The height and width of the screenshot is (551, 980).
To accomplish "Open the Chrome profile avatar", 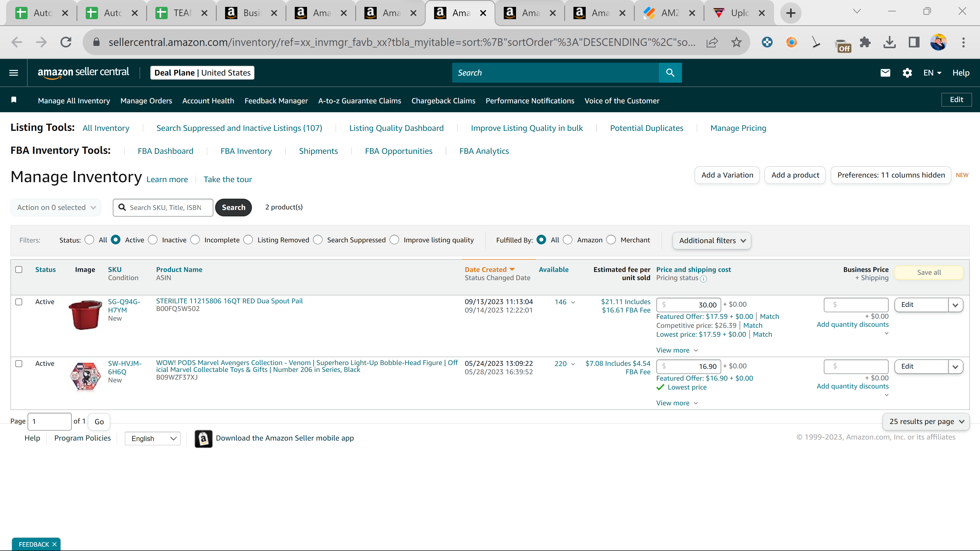I will click(x=938, y=42).
